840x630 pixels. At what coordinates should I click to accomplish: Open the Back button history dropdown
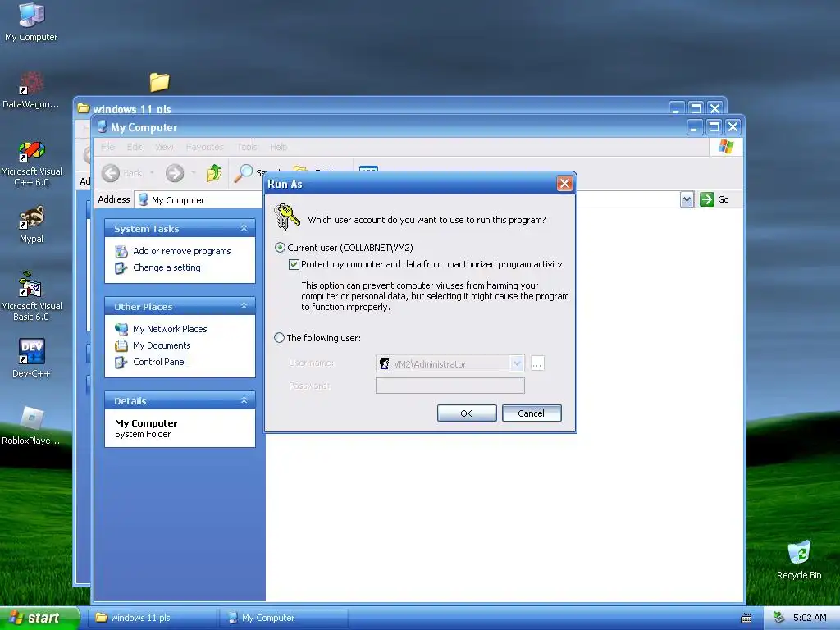pyautogui.click(x=152, y=173)
